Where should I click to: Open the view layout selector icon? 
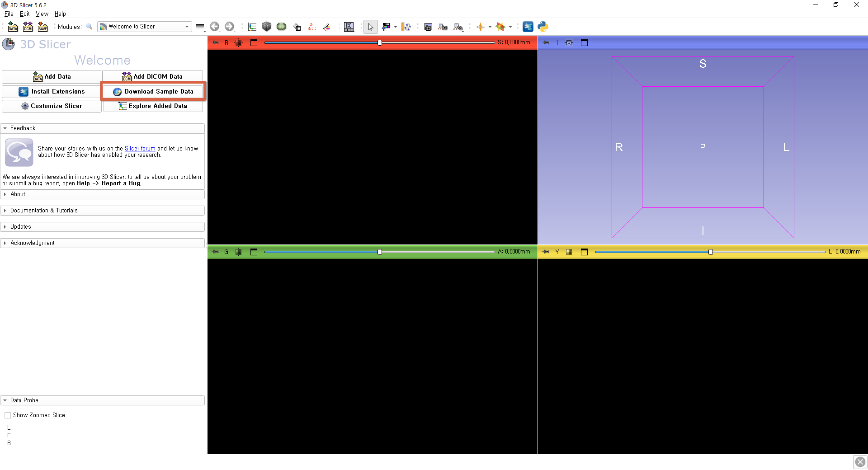(x=349, y=27)
